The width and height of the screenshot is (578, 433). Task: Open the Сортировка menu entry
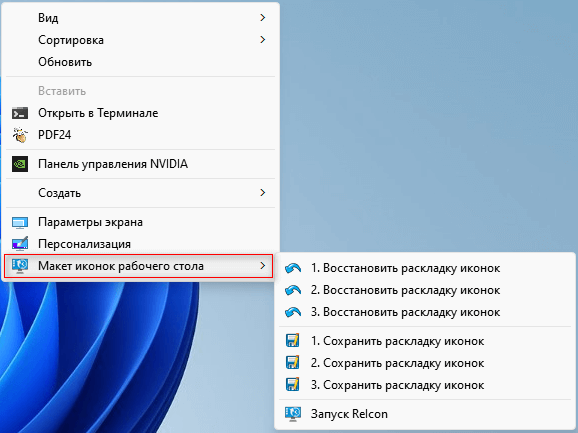[x=140, y=40]
